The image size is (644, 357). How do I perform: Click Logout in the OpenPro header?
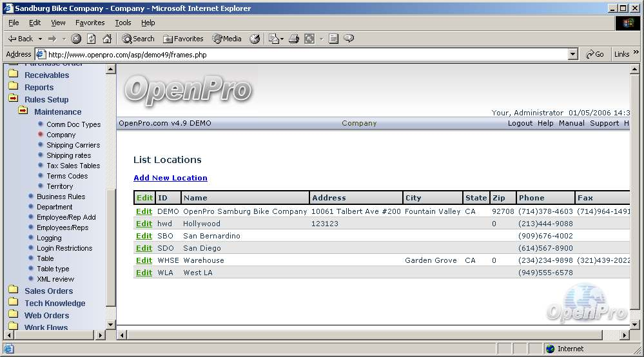[520, 123]
